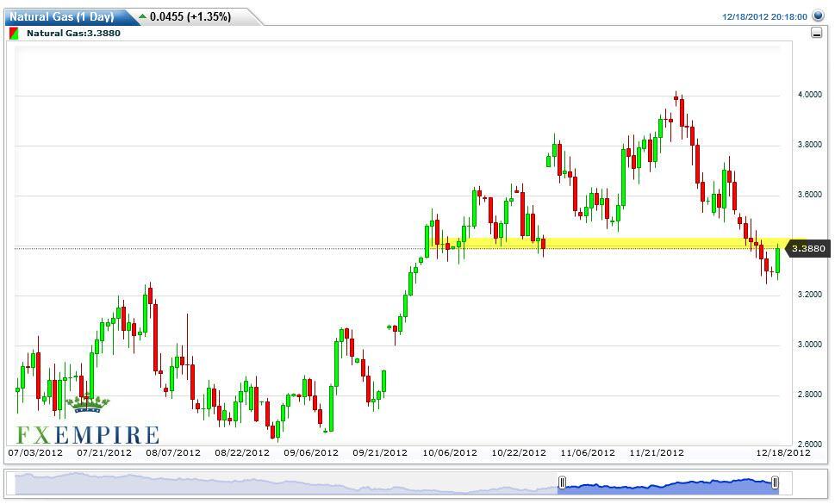This screenshot has width=835, height=504.
Task: Click the FX EMPIRE watermark text
Action: (x=88, y=434)
